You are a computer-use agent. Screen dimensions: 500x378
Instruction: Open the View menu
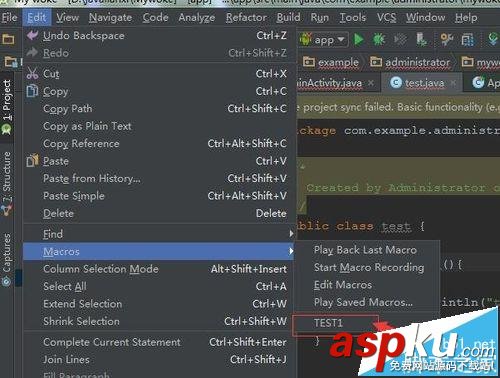[68, 17]
